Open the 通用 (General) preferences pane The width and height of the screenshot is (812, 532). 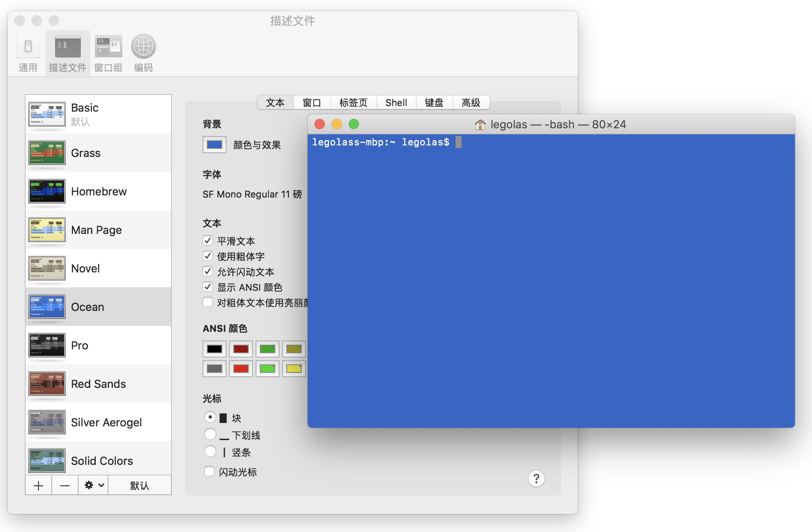coord(27,52)
